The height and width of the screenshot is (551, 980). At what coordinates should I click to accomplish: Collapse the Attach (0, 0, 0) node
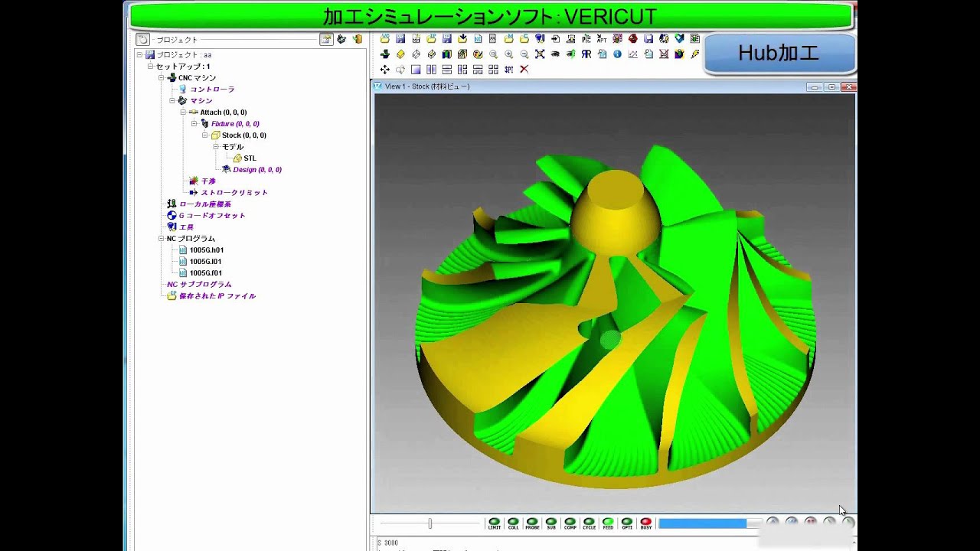click(x=183, y=112)
